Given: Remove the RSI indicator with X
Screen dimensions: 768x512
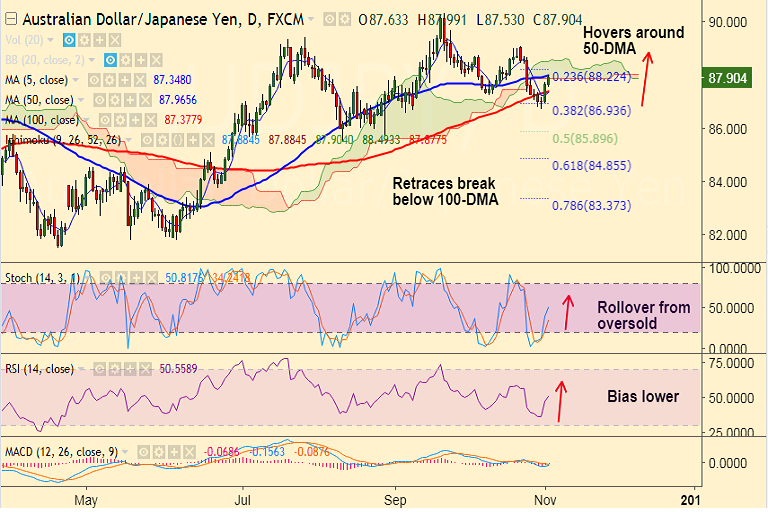Looking at the screenshot, I should tap(145, 369).
